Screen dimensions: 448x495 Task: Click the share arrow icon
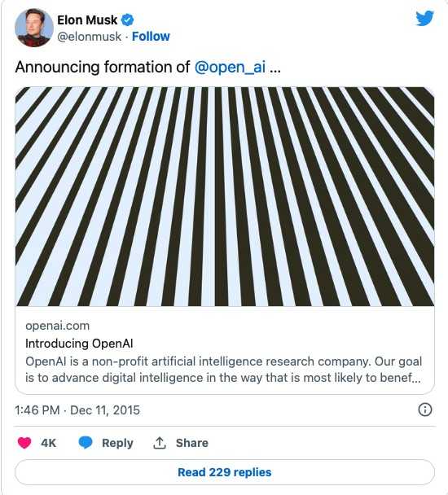pyautogui.click(x=160, y=443)
